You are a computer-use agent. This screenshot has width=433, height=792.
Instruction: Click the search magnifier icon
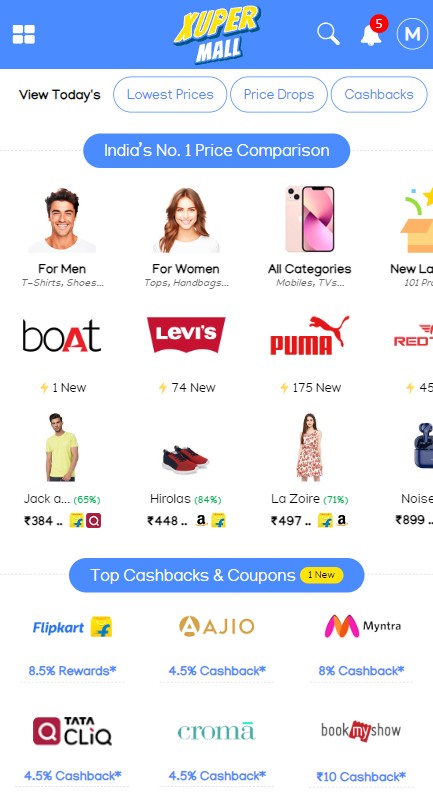[x=328, y=34]
